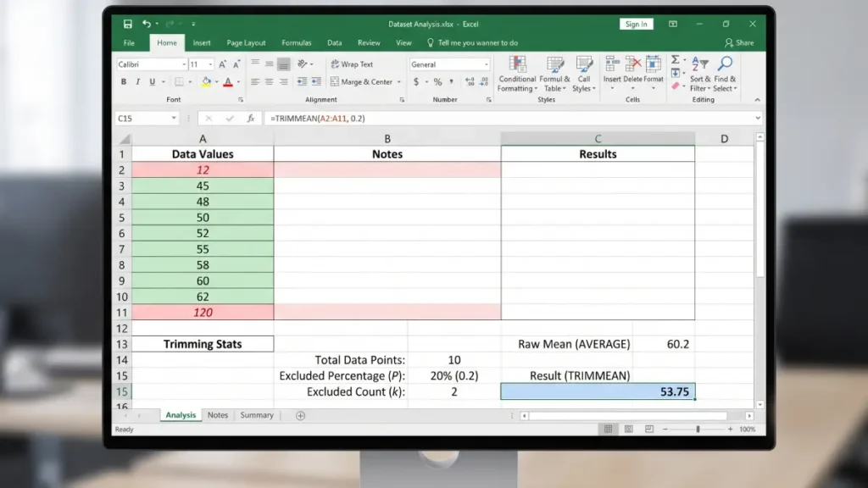Screen dimensions: 868x488
Task: Toggle Italic formatting
Action: pyautogui.click(x=138, y=82)
